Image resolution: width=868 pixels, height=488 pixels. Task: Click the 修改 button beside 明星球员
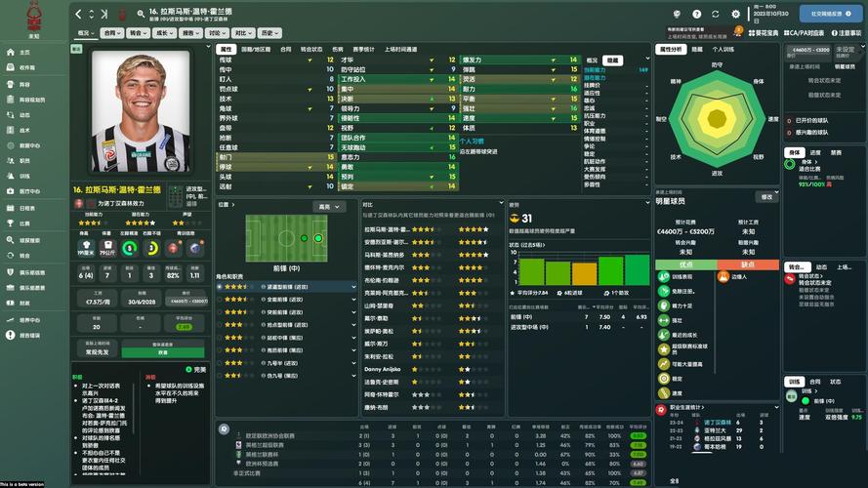coord(766,197)
